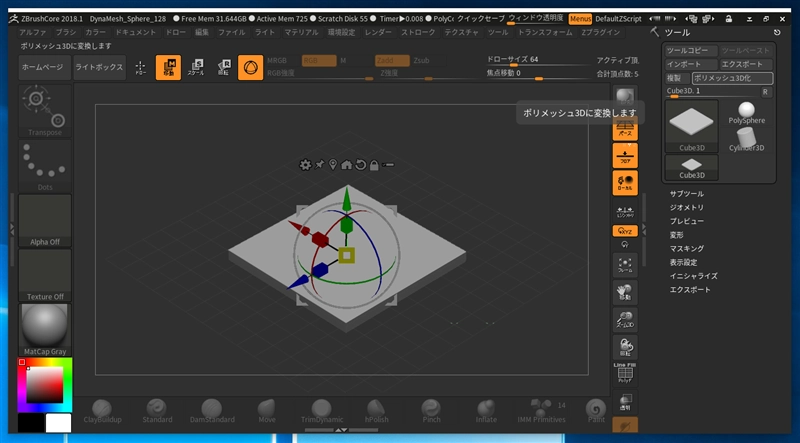
Task: Click the gizmo sticky pin icon
Action: [320, 165]
